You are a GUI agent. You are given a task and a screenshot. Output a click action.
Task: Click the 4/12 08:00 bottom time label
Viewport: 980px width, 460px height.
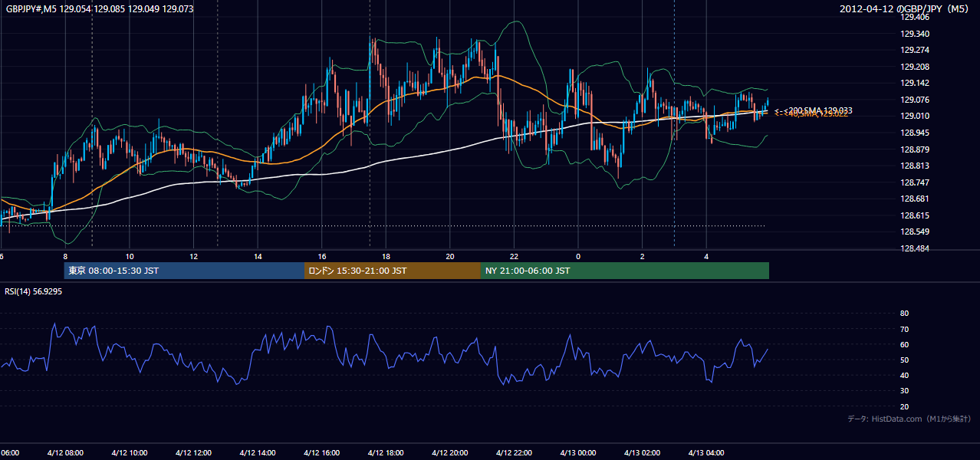64,453
